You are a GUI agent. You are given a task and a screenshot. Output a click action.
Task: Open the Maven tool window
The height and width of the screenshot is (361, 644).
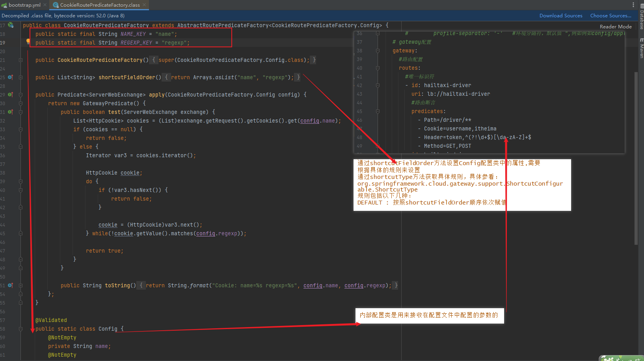pos(641,48)
